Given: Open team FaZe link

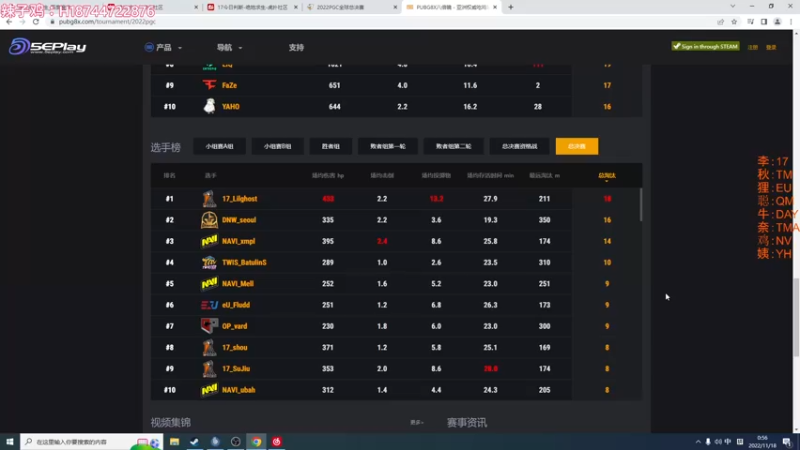Looking at the screenshot, I should point(229,85).
